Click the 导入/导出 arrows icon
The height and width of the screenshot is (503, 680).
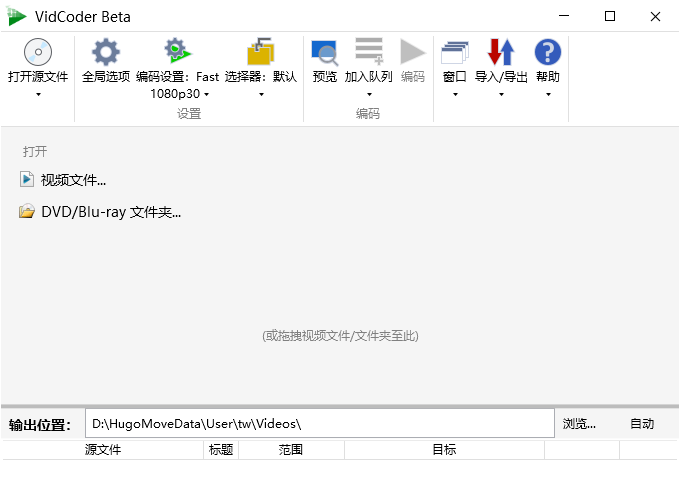click(x=501, y=52)
